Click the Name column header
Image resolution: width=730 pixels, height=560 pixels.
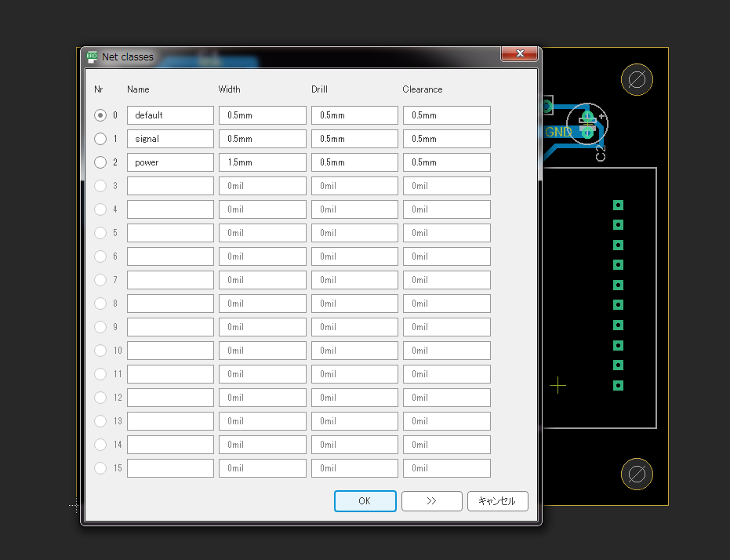[138, 89]
